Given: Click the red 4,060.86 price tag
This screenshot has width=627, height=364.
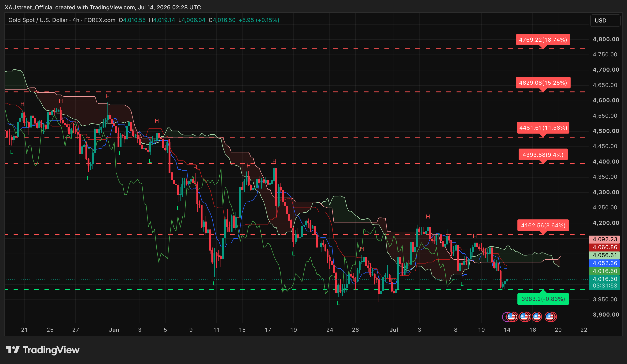Looking at the screenshot, I should click(x=605, y=247).
